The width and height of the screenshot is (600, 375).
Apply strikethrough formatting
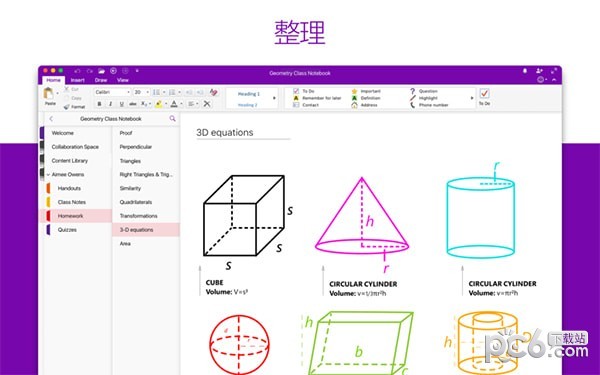click(x=133, y=104)
